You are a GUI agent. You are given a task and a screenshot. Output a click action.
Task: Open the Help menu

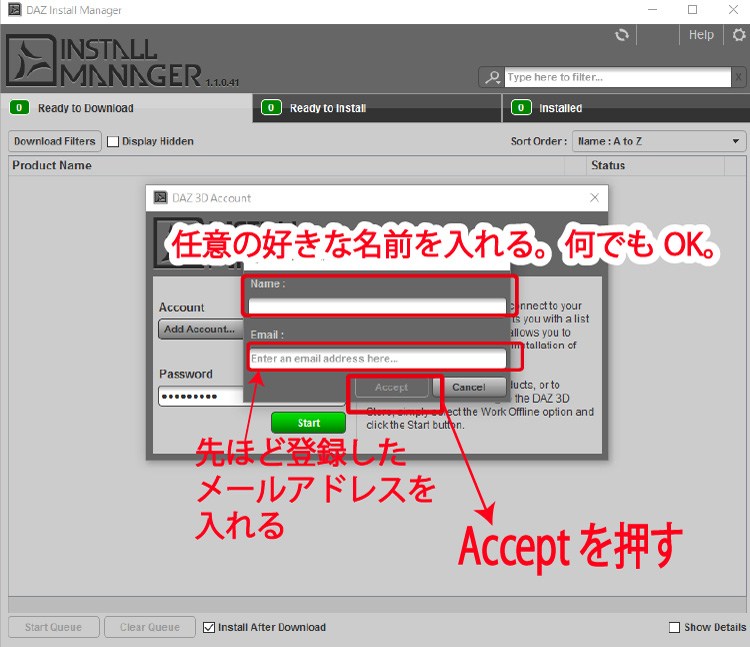pos(701,35)
